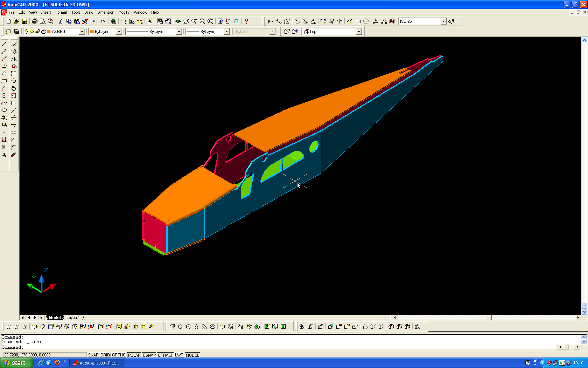This screenshot has height=368, width=588.
Task: Click the AutoCAD 2000 taskbar button
Action: click(x=97, y=363)
